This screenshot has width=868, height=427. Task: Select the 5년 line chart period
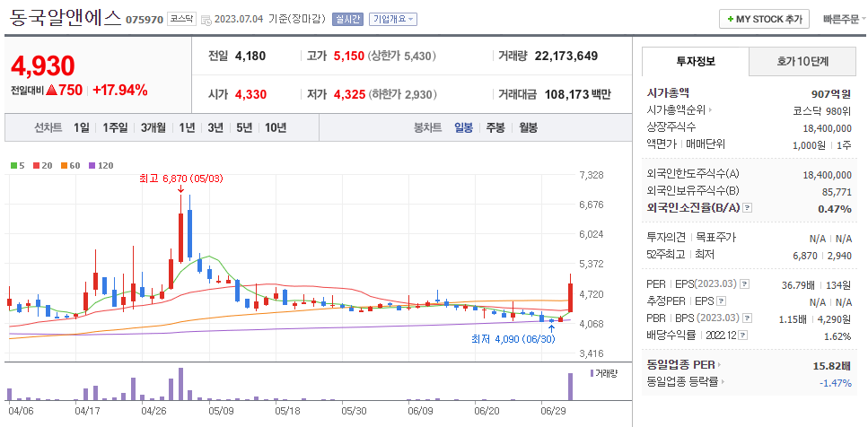coord(243,127)
